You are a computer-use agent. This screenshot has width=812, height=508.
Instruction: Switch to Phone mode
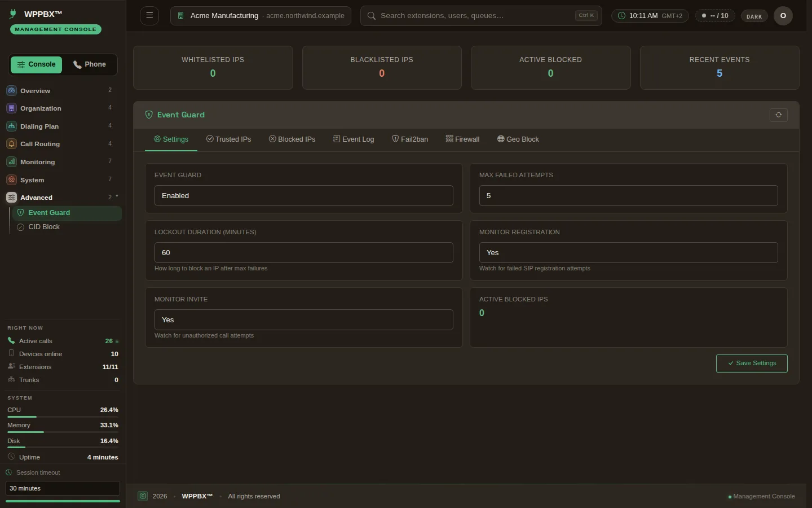(x=90, y=64)
